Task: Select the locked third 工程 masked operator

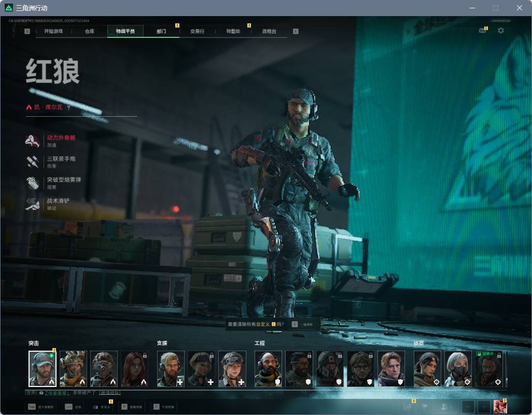Action: tap(330, 369)
